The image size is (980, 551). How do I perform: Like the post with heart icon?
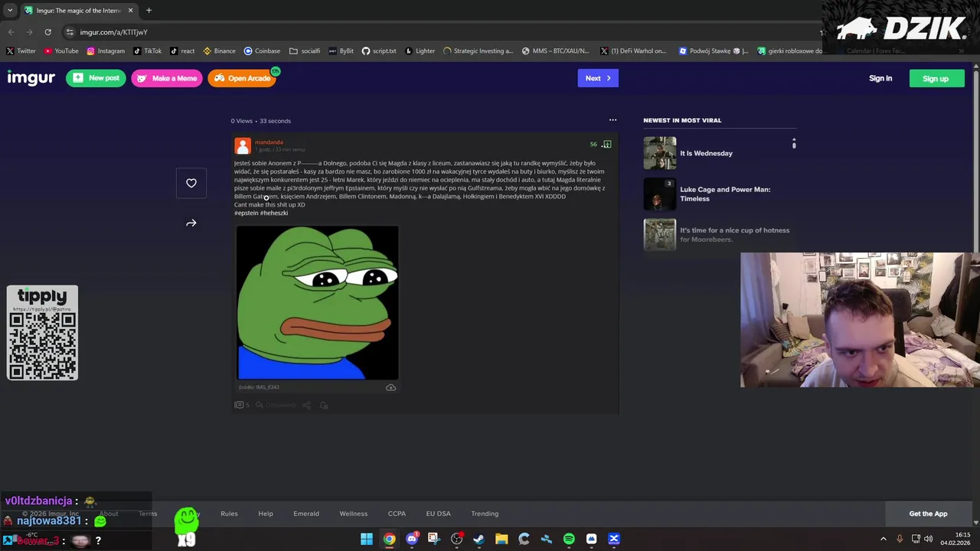(191, 183)
